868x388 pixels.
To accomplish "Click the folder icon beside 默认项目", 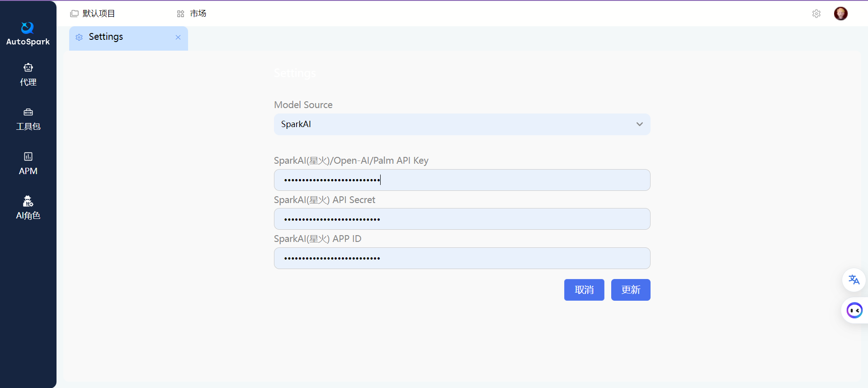I will 75,14.
